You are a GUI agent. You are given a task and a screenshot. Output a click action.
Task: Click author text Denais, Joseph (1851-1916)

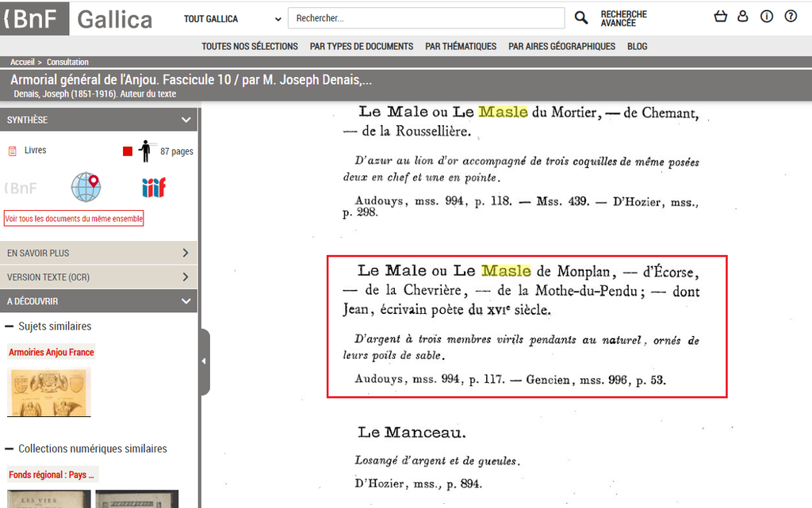pyautogui.click(x=95, y=94)
